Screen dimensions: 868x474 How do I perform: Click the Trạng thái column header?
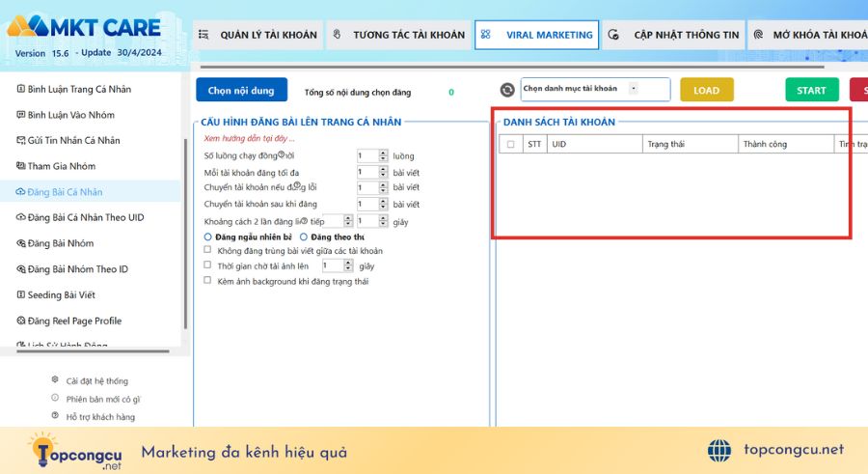691,144
